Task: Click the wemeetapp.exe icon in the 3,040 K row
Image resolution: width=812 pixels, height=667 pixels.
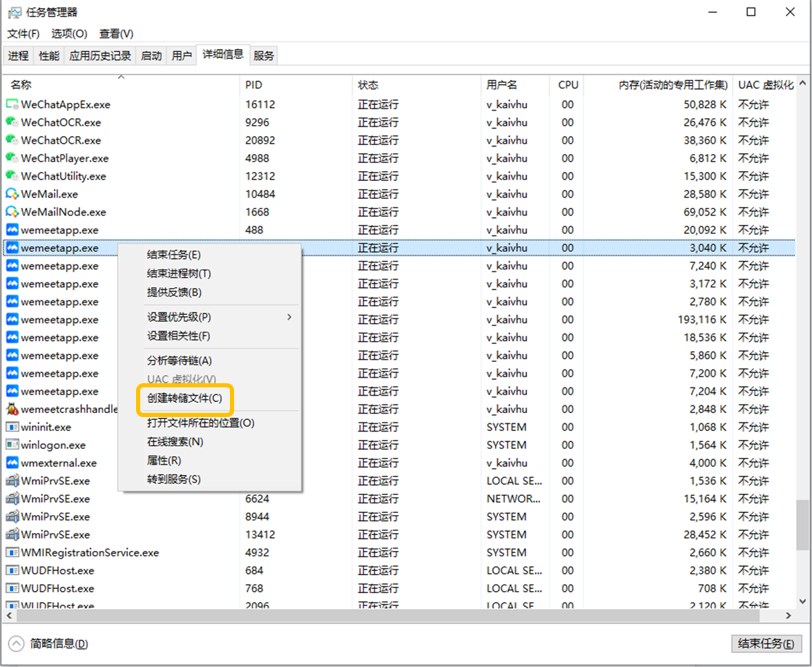Action: click(12, 247)
